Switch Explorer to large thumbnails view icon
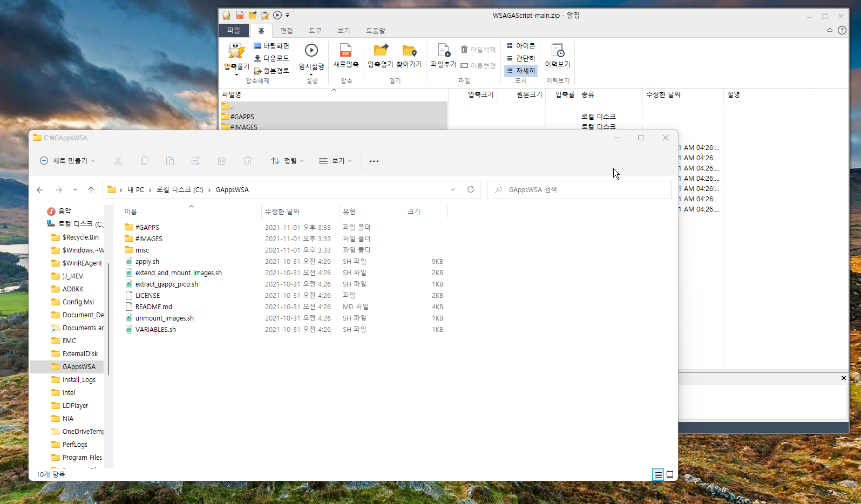861x504 pixels. (670, 474)
